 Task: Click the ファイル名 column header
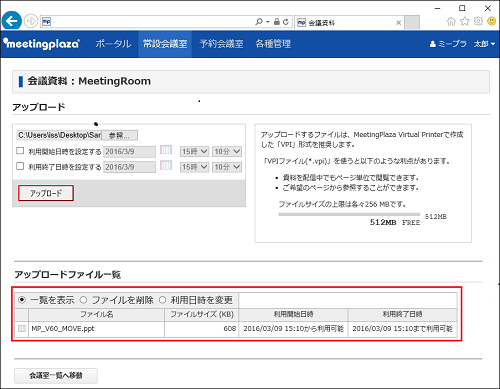pyautogui.click(x=96, y=314)
